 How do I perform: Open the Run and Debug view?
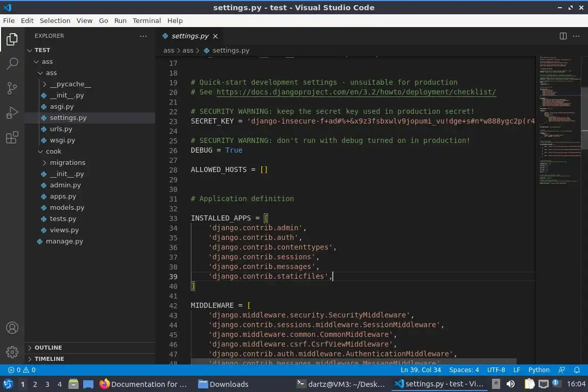tap(12, 113)
